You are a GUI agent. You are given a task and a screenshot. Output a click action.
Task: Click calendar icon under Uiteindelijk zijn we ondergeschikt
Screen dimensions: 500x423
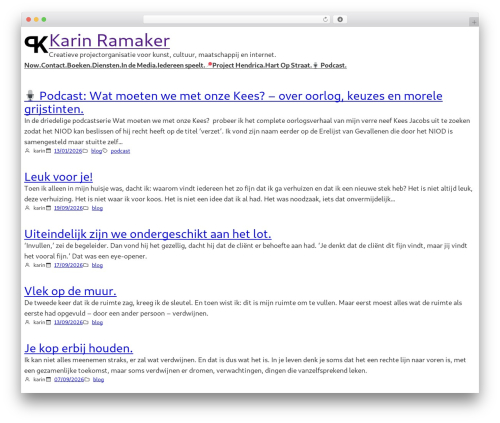pos(49,265)
